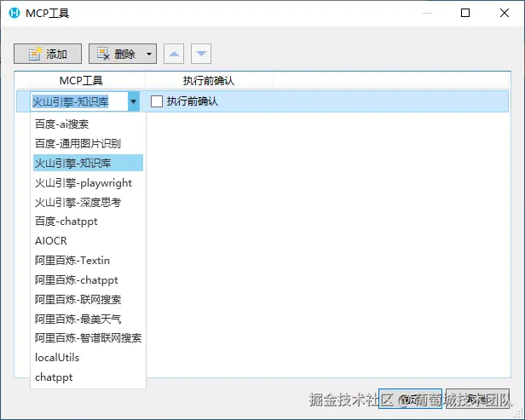Select 火山引擎-playwright from the list
Viewport: 525px width, 420px height.
(88, 182)
